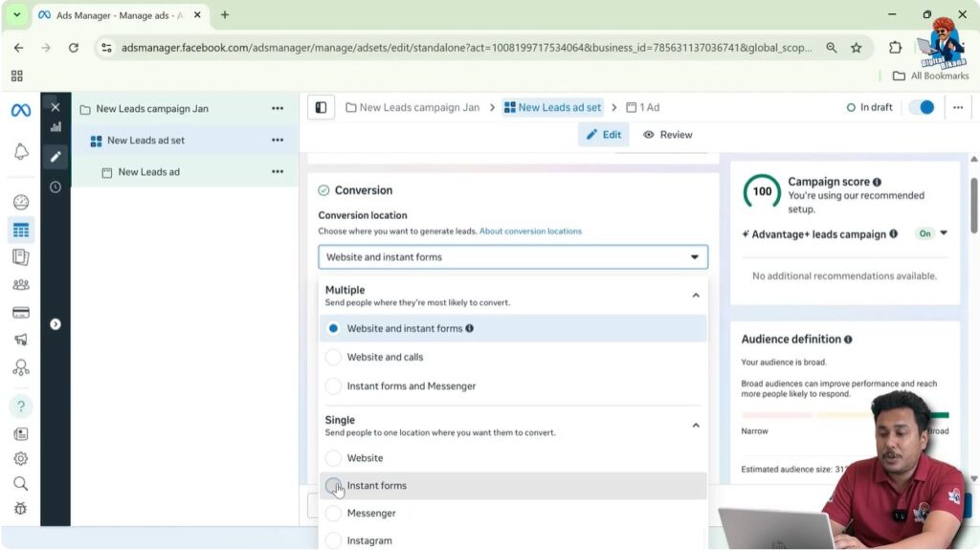Collapse the Multiple section
Image resolution: width=980 pixels, height=550 pixels.
696,295
